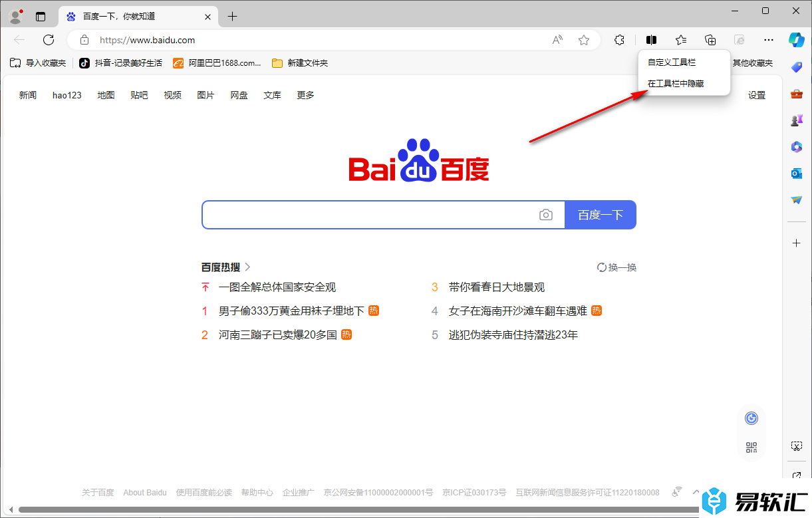812x518 pixels.
Task: Open 一图全解总体国家安全观 headline
Action: click(277, 287)
